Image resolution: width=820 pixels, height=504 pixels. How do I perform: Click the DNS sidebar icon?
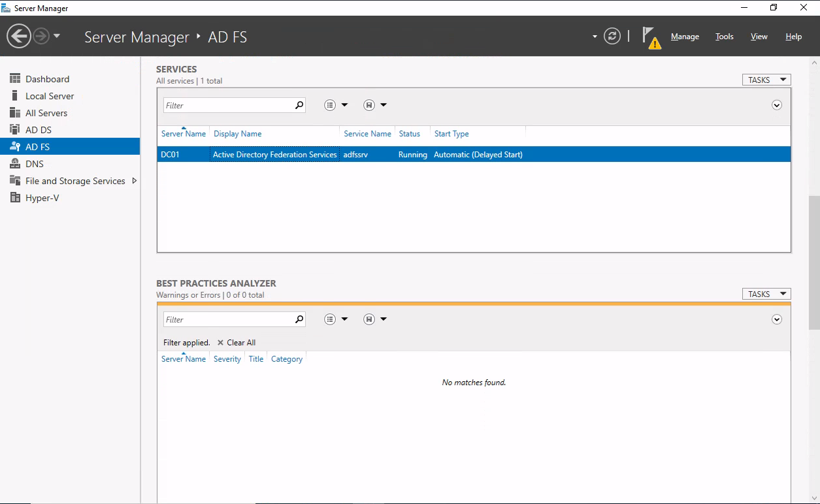(15, 163)
